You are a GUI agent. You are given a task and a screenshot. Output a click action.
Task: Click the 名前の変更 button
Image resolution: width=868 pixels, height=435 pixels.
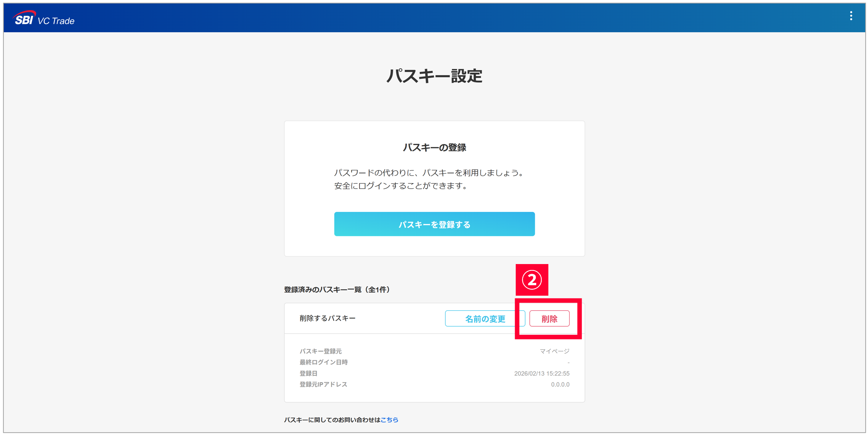point(484,319)
